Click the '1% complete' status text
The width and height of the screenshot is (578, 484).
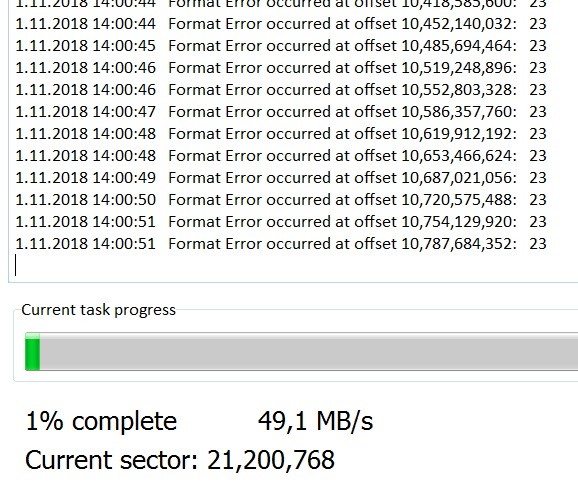tap(101, 421)
